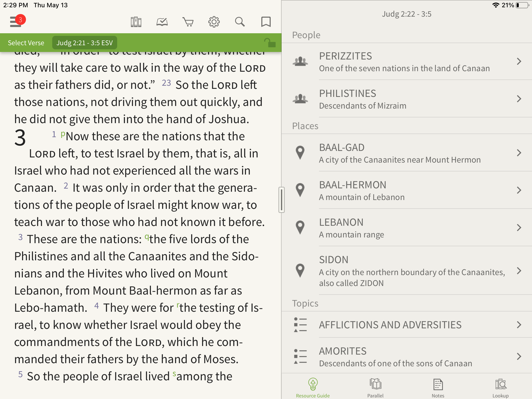This screenshot has height=399, width=532.
Task: Tap the bookmark icon
Action: (266, 22)
